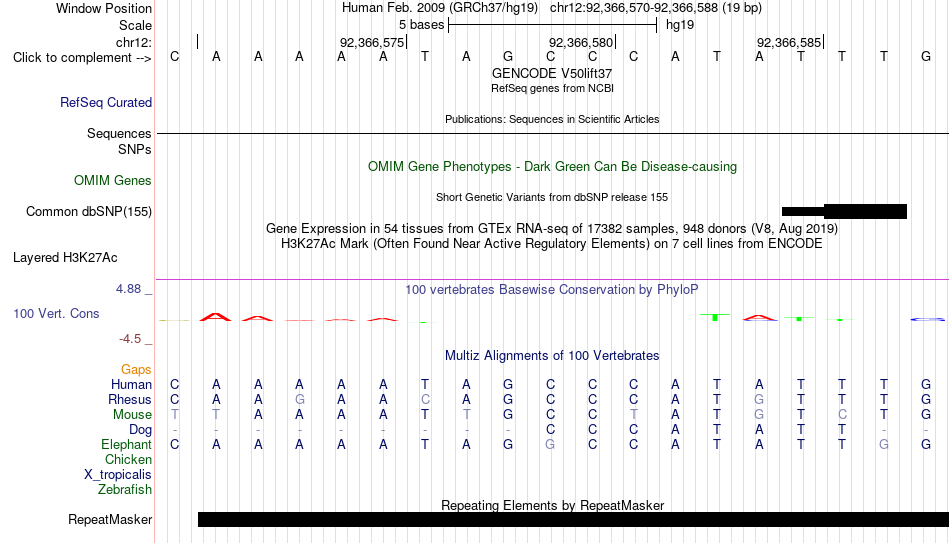This screenshot has width=950, height=543.
Task: Click the tall red conservation peak over the first A
Action: click(x=216, y=316)
